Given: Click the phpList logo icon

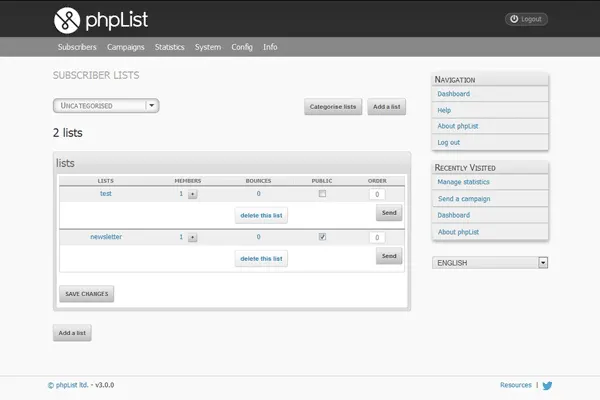Looking at the screenshot, I should (x=67, y=18).
